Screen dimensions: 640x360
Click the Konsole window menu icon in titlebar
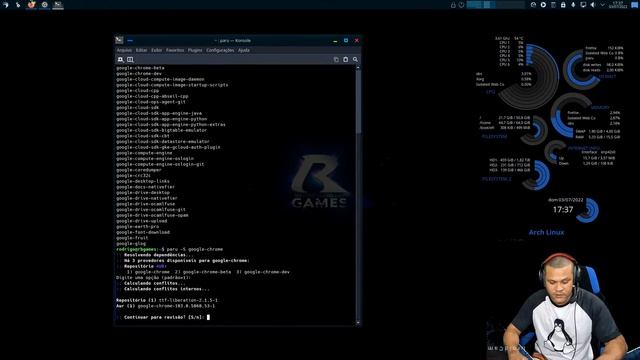119,40
